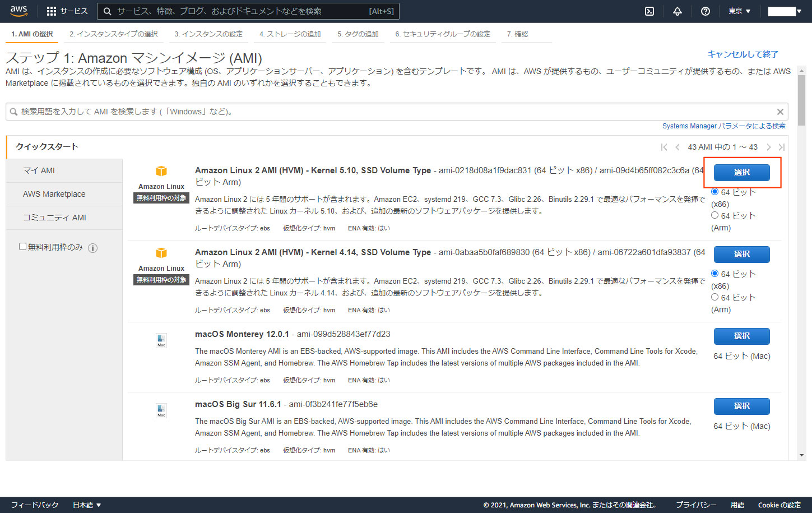Select 64-bit Arm for Kernel 5.10 AMI
This screenshot has width=812, height=513.
point(714,215)
